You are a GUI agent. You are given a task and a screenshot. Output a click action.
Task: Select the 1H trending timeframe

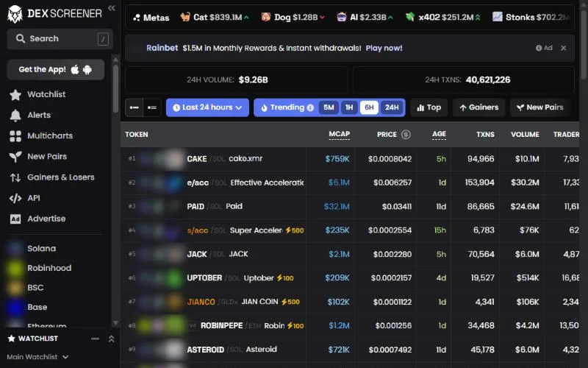pyautogui.click(x=349, y=107)
